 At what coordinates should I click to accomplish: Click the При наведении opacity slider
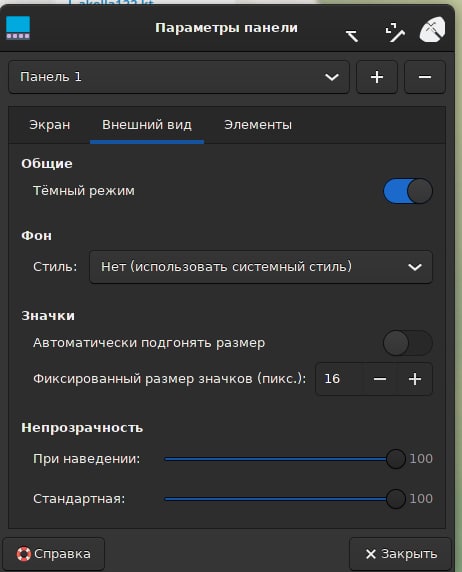(285, 459)
